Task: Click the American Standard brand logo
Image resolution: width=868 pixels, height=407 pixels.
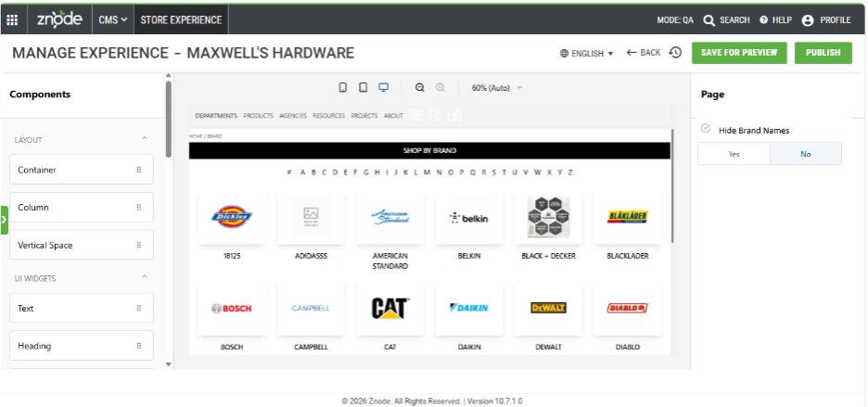Action: (390, 217)
